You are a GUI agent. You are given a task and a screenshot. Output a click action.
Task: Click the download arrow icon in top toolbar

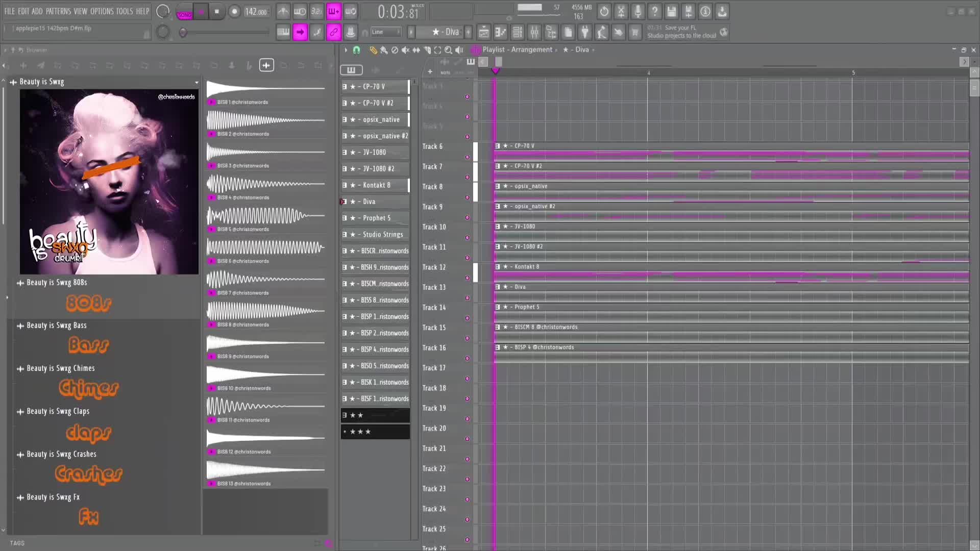pyautogui.click(x=722, y=11)
